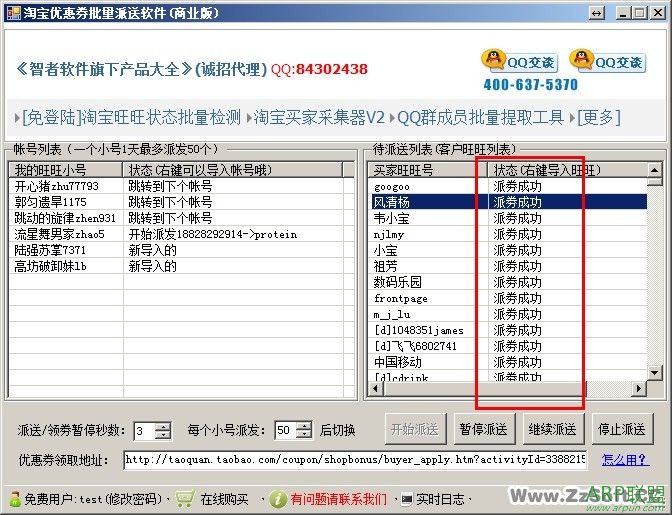Click the buyer list scroll up arrow
672x515 pixels.
(x=654, y=170)
